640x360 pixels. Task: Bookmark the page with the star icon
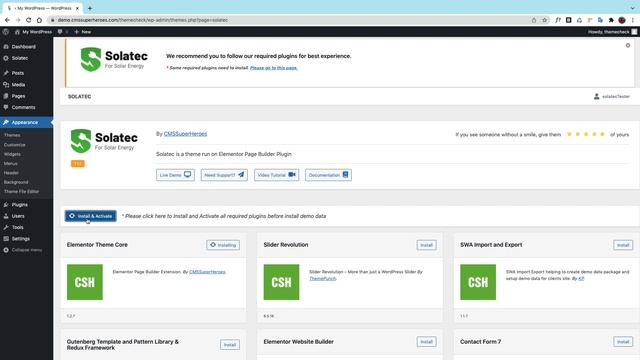pos(544,20)
